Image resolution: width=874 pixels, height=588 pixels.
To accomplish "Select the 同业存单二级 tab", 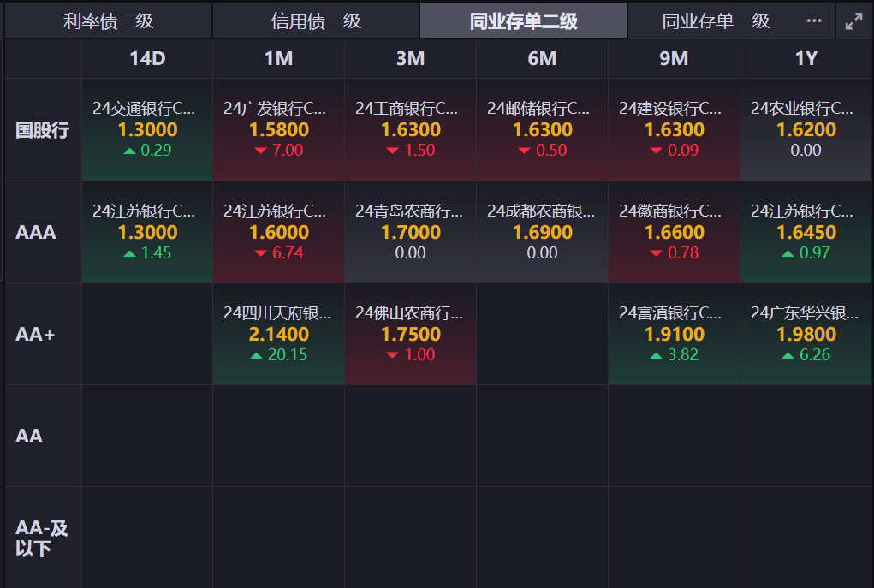I will (523, 21).
